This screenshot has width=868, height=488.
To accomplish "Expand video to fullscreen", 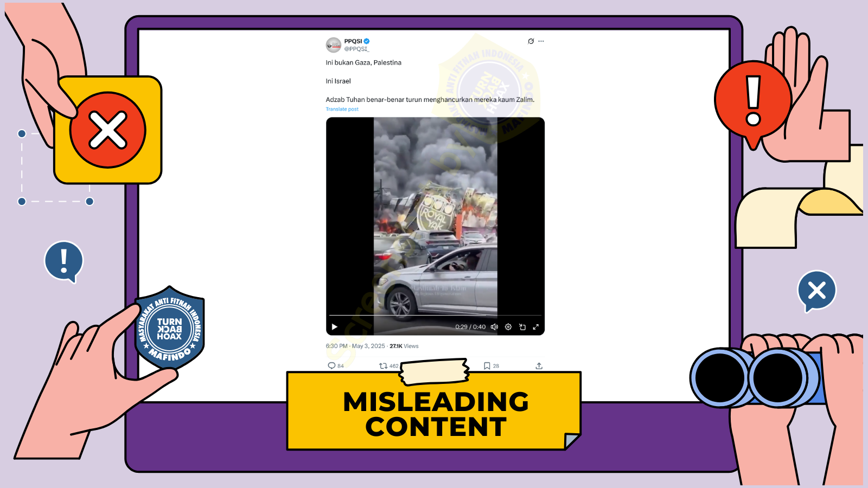I will coord(536,327).
